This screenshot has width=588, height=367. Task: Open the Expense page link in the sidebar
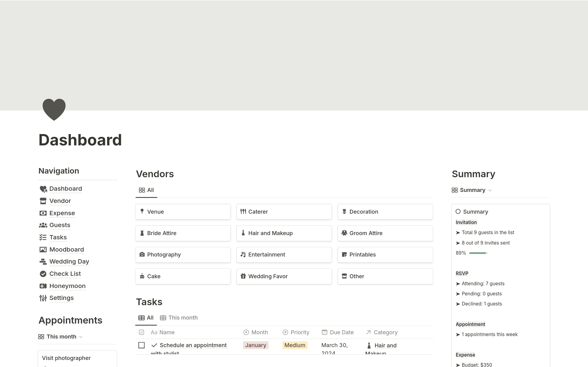pyautogui.click(x=62, y=213)
